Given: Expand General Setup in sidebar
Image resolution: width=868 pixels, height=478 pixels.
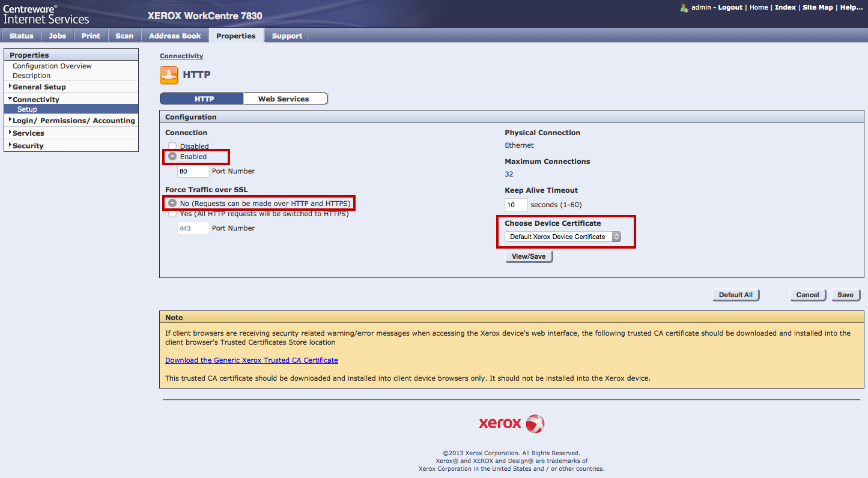Looking at the screenshot, I should (39, 86).
